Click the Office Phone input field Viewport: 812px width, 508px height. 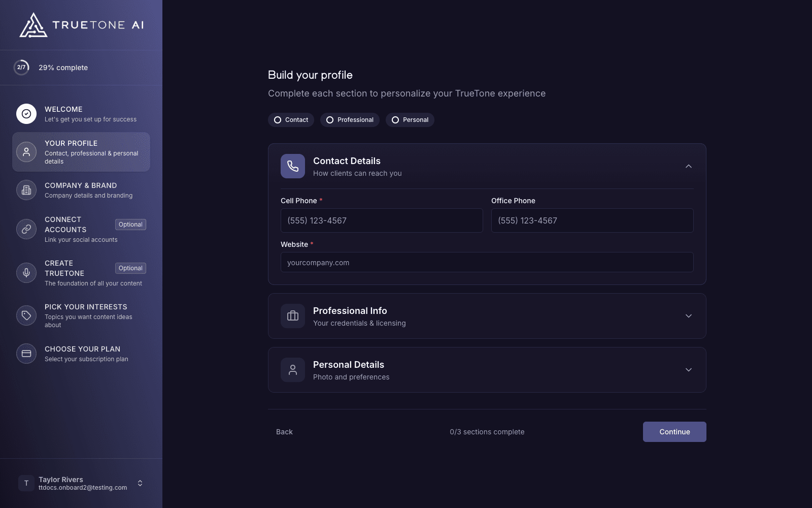click(592, 220)
